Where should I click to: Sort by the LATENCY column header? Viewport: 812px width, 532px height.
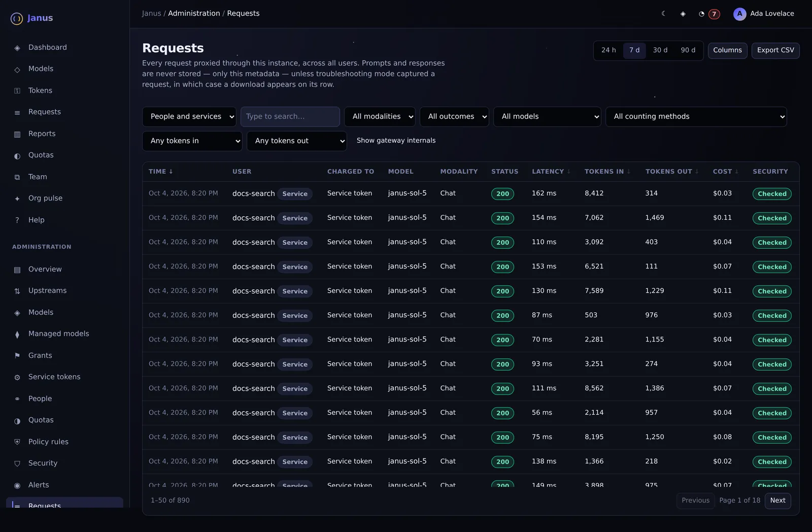click(x=551, y=172)
